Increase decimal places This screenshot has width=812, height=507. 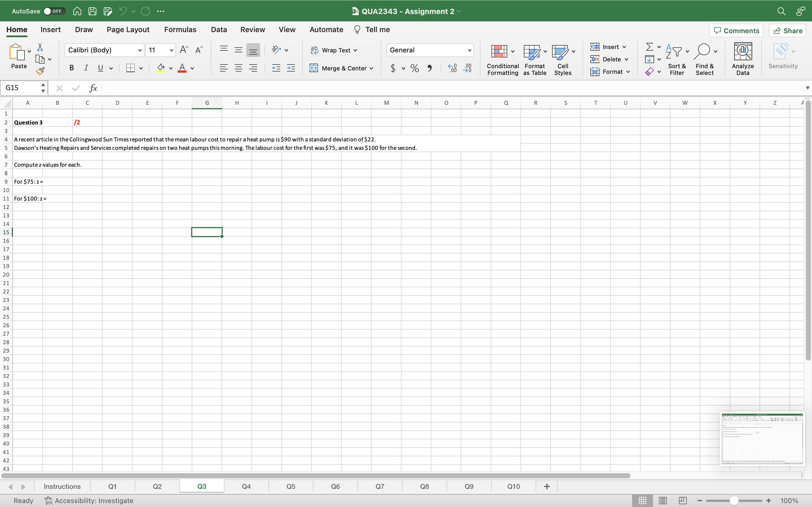click(x=452, y=68)
